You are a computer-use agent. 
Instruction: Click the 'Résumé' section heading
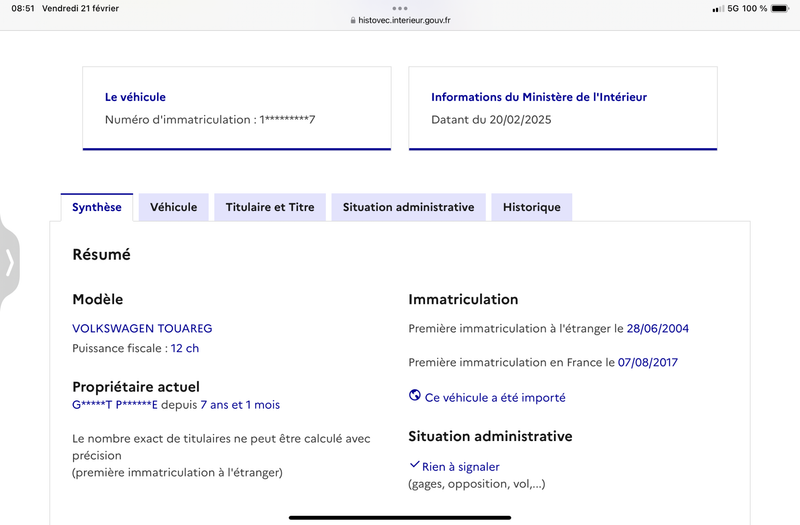click(x=102, y=255)
